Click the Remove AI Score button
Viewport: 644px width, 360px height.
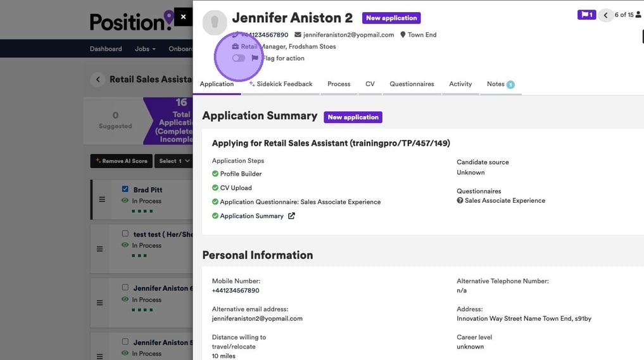coord(121,161)
